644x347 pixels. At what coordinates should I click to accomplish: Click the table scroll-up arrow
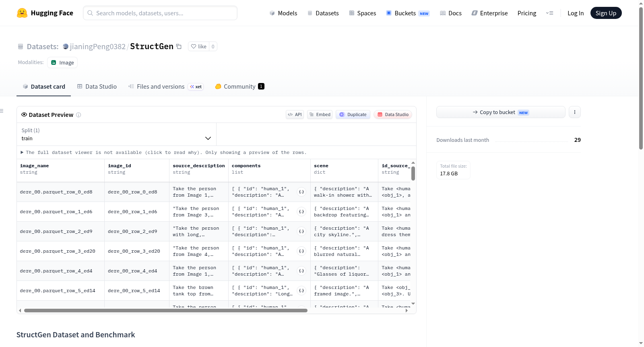pos(413,163)
